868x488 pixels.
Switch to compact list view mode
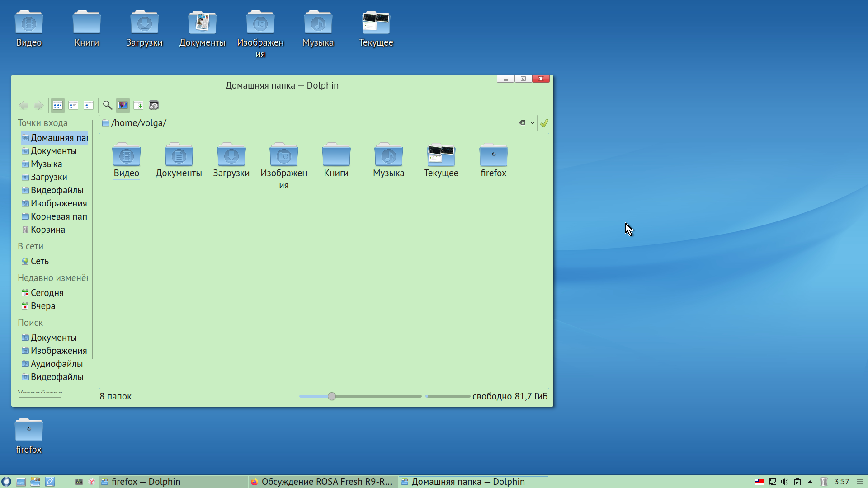coord(73,105)
